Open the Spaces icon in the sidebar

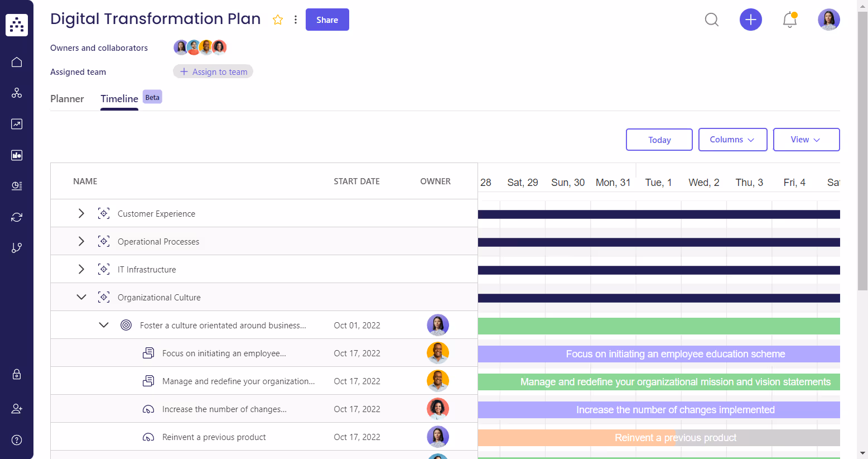tap(16, 93)
